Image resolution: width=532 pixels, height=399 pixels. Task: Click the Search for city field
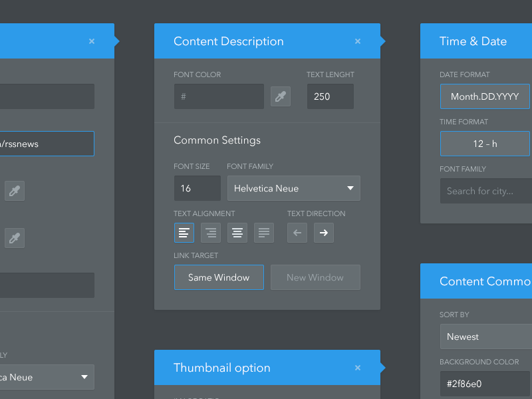click(485, 191)
